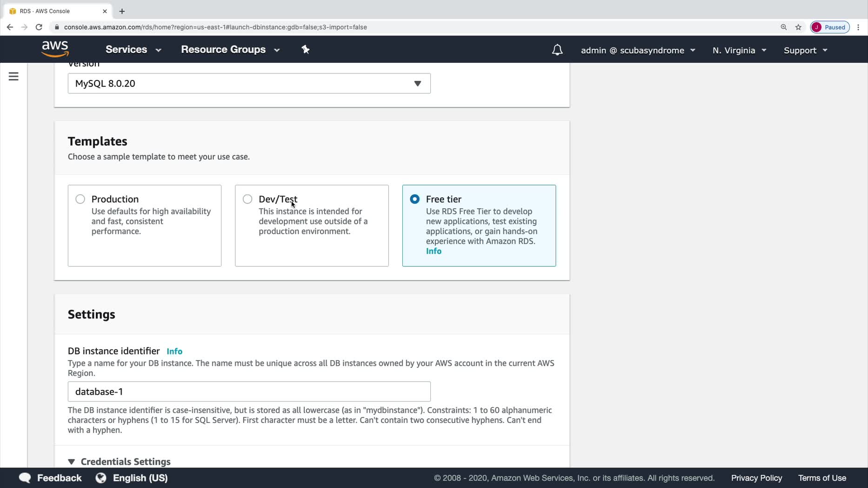Open the Terms of Use link

tap(822, 478)
